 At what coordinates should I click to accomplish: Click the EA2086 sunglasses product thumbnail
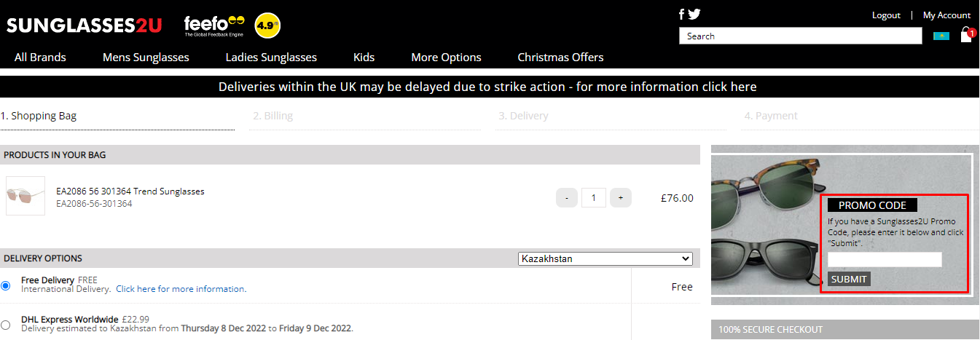coord(26,196)
